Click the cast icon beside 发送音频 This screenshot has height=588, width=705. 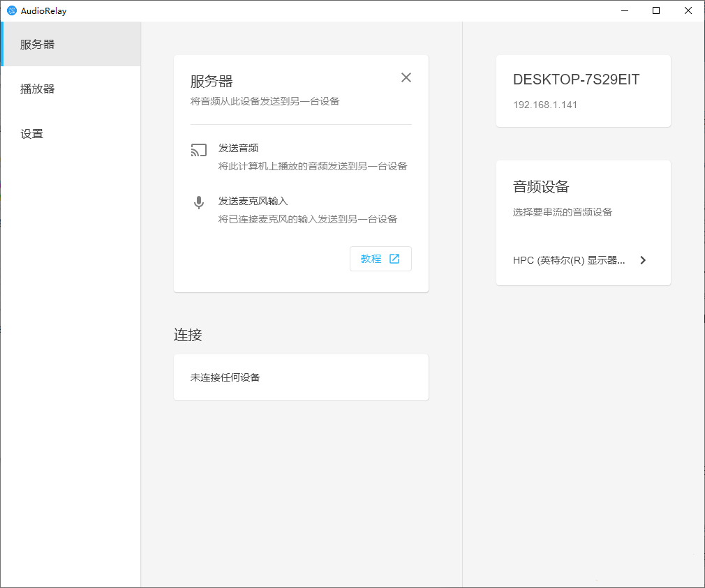coord(199,150)
